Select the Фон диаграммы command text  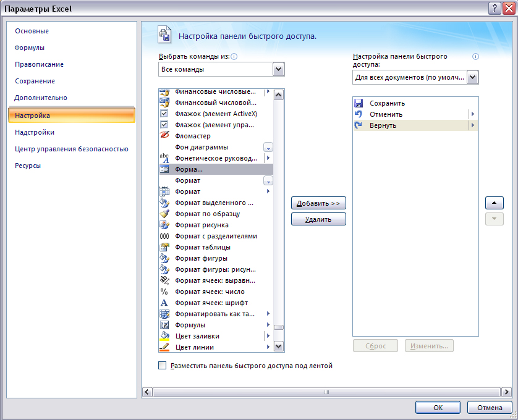click(x=201, y=147)
